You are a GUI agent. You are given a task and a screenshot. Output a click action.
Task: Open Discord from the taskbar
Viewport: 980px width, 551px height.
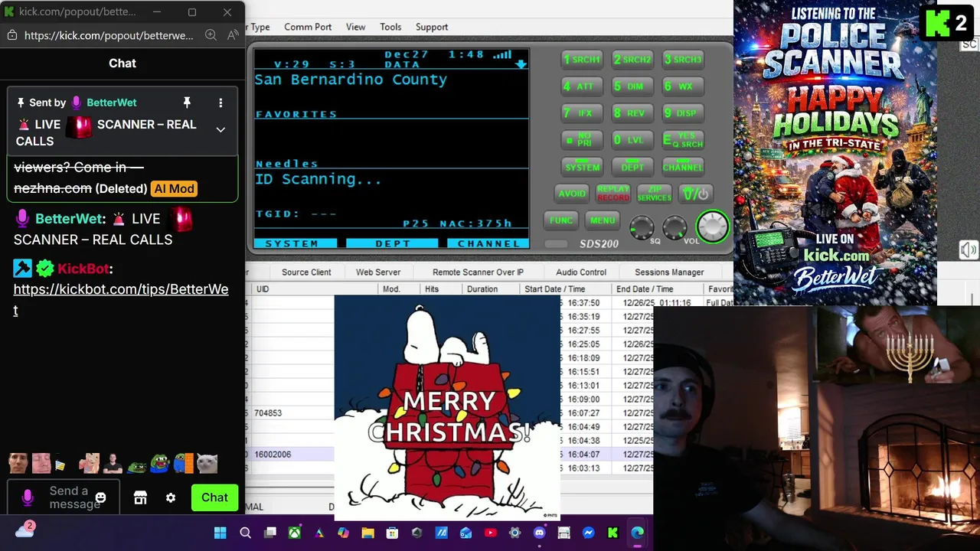tap(539, 533)
